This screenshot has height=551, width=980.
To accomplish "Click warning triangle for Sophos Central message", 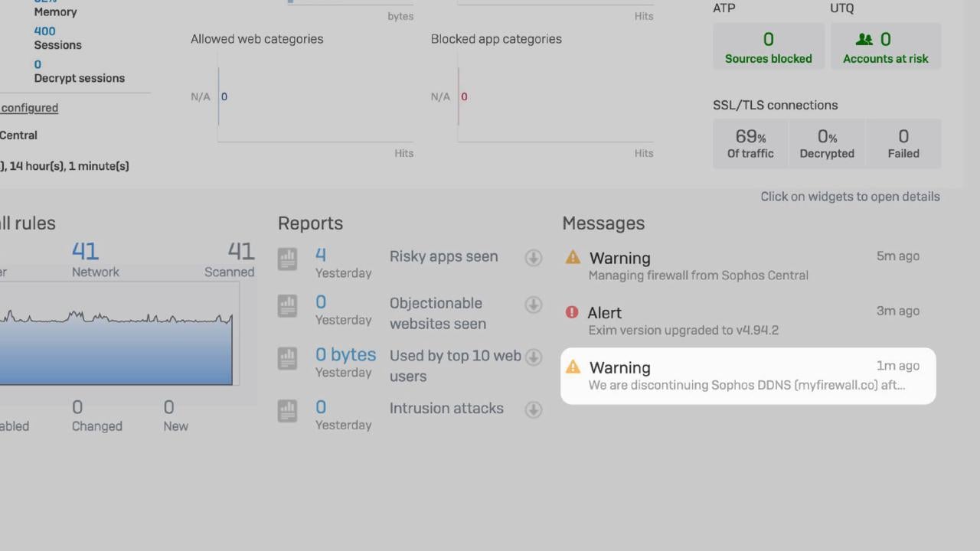I will [x=573, y=258].
